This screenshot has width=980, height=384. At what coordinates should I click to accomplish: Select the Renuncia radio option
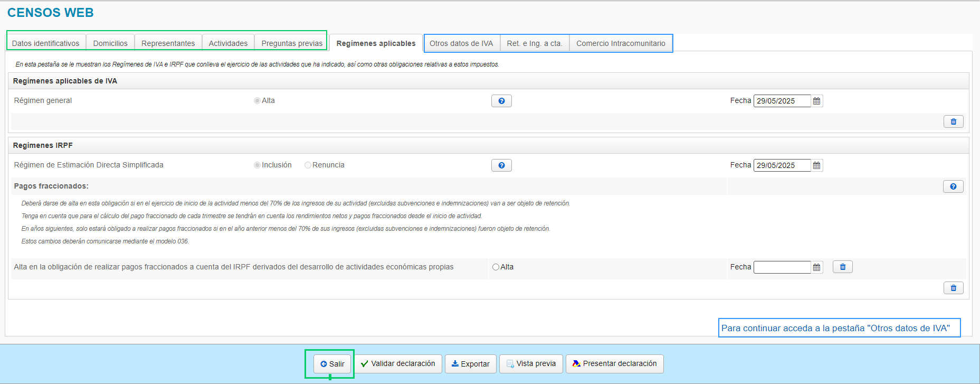point(308,165)
